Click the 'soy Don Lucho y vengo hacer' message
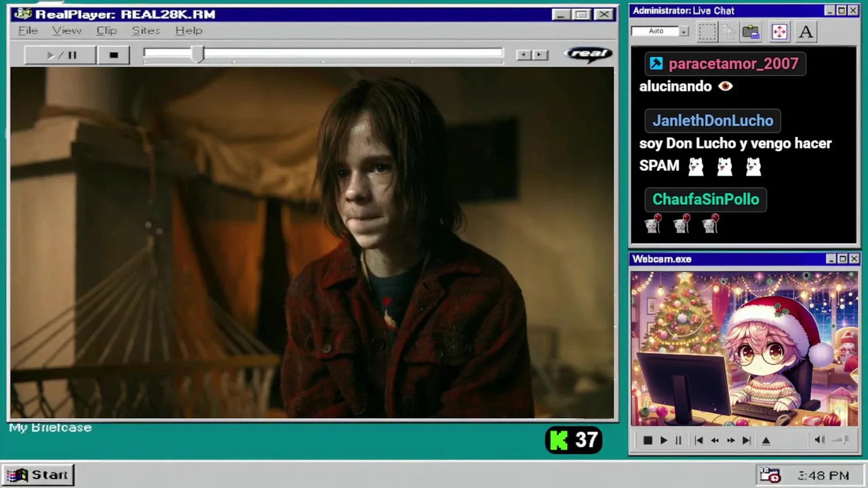 coord(735,143)
